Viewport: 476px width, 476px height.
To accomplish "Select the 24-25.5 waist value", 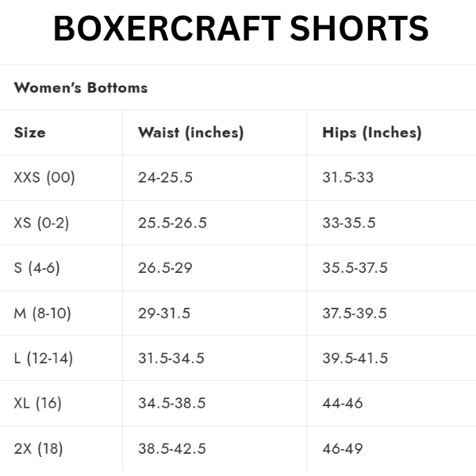I will (x=165, y=178).
